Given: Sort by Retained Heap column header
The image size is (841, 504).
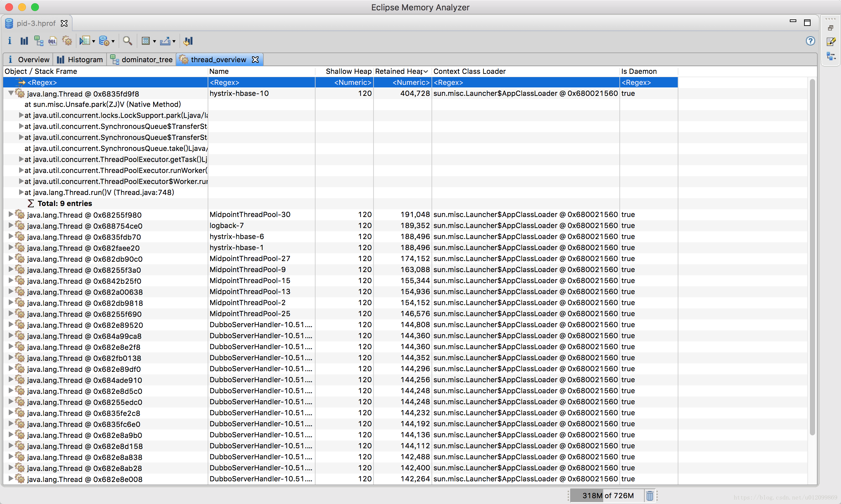Looking at the screenshot, I should point(402,71).
